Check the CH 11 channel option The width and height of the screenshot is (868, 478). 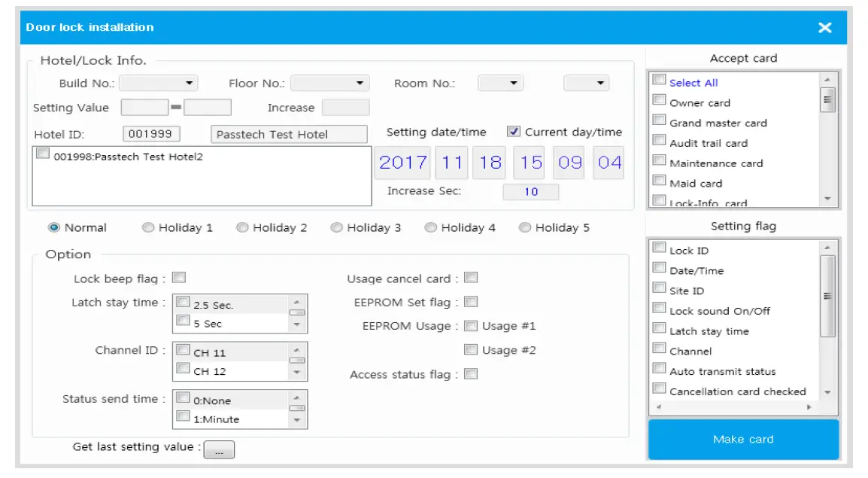(x=183, y=349)
